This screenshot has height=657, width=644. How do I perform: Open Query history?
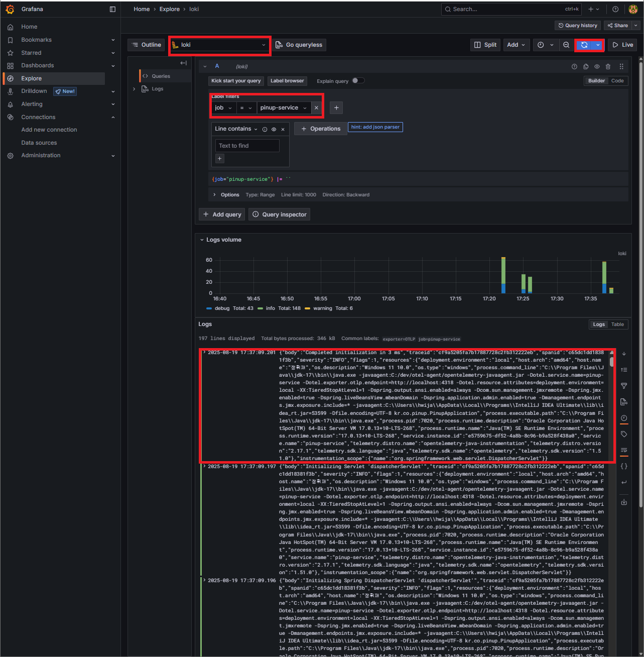point(578,25)
